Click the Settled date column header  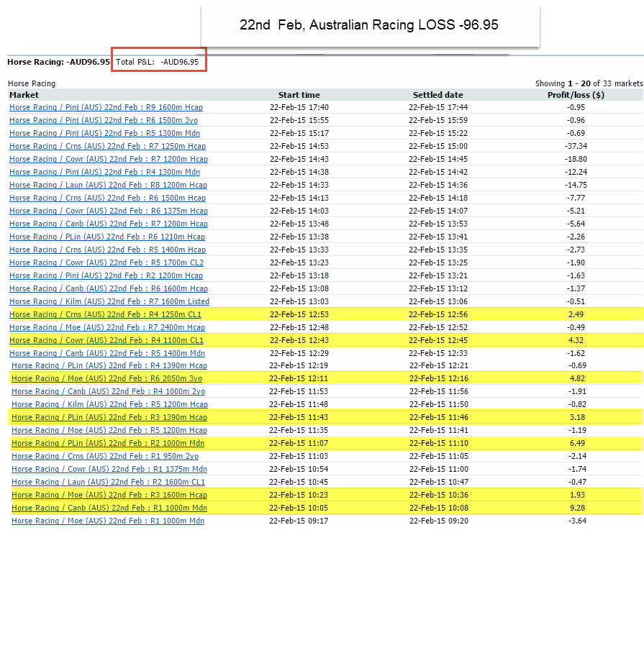coord(437,95)
